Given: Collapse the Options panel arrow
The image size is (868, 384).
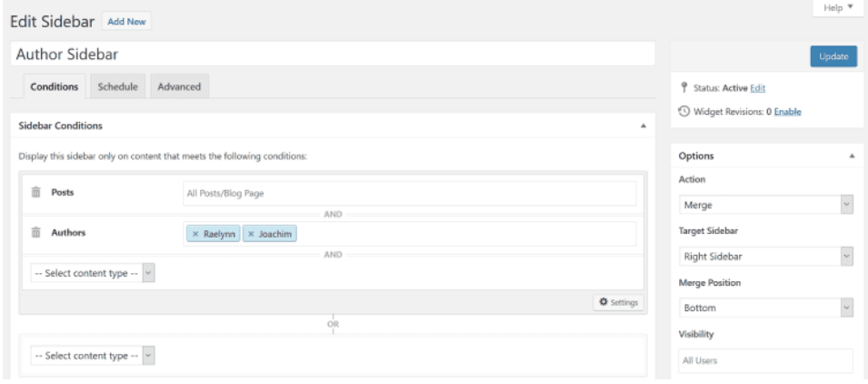Looking at the screenshot, I should [x=852, y=157].
